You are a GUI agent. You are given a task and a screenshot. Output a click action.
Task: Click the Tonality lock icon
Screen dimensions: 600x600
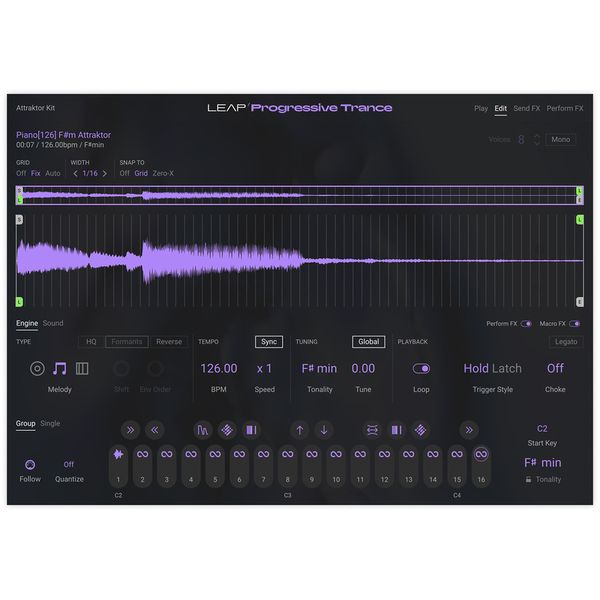coord(528,479)
